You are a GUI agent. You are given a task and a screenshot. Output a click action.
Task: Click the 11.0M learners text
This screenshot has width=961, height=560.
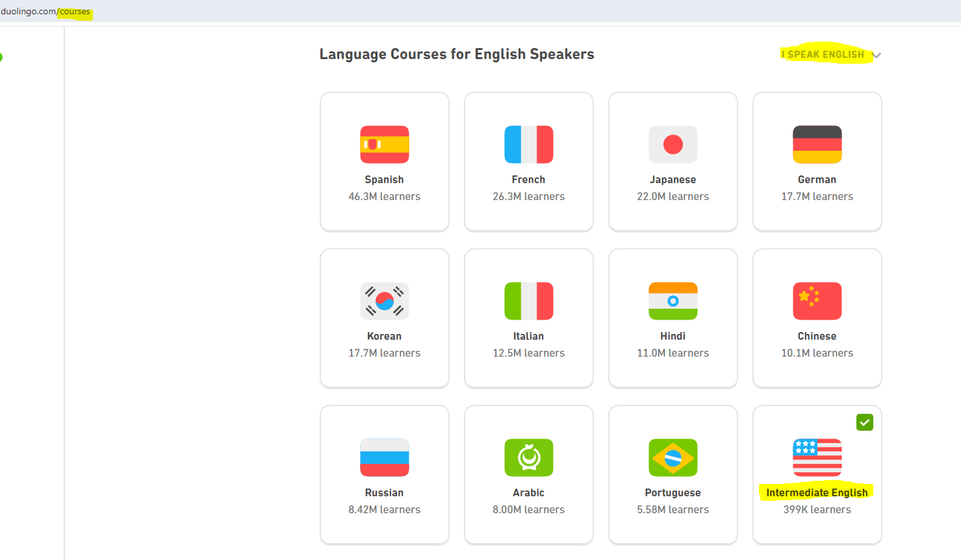tap(673, 353)
